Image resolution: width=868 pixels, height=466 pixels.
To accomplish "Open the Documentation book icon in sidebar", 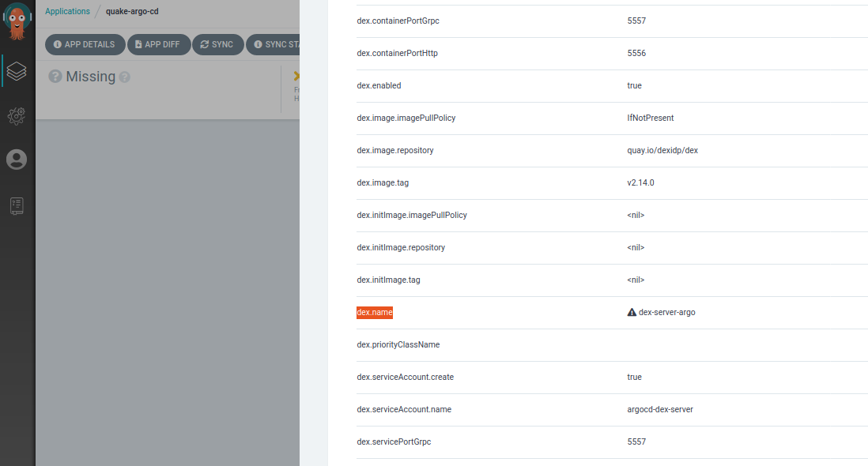I will 17,205.
